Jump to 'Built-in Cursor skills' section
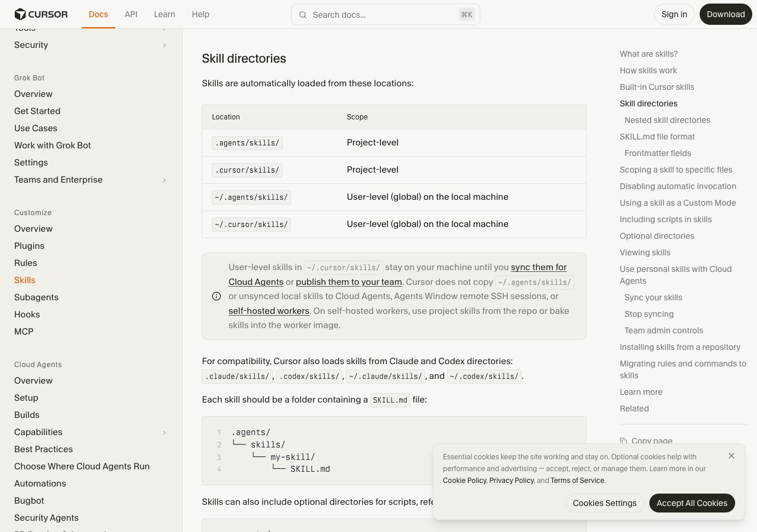 point(657,87)
